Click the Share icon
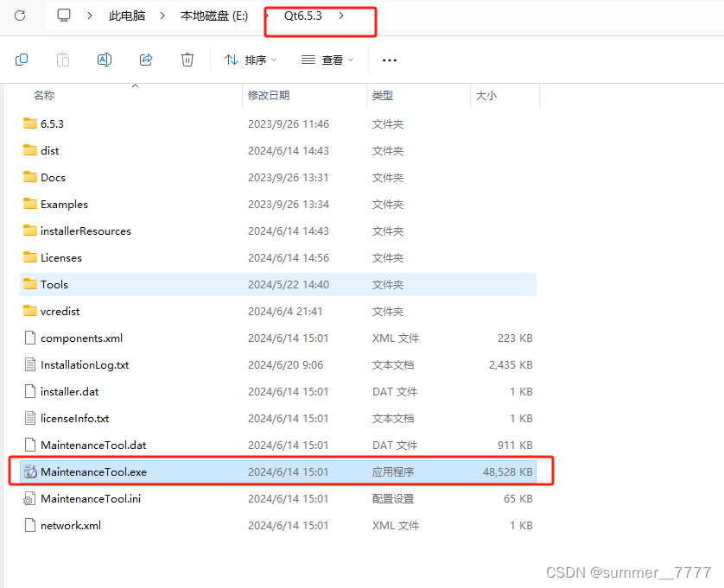724x588 pixels. (x=145, y=60)
